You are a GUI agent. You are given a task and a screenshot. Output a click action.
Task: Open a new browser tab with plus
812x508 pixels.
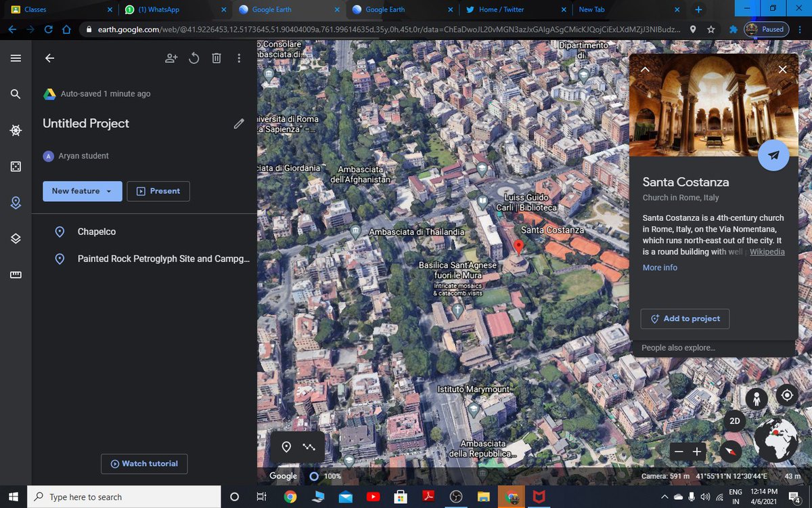699,9
